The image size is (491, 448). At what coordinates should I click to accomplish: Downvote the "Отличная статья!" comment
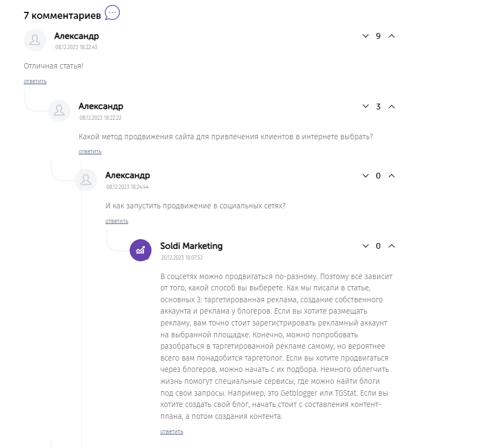pyautogui.click(x=366, y=36)
